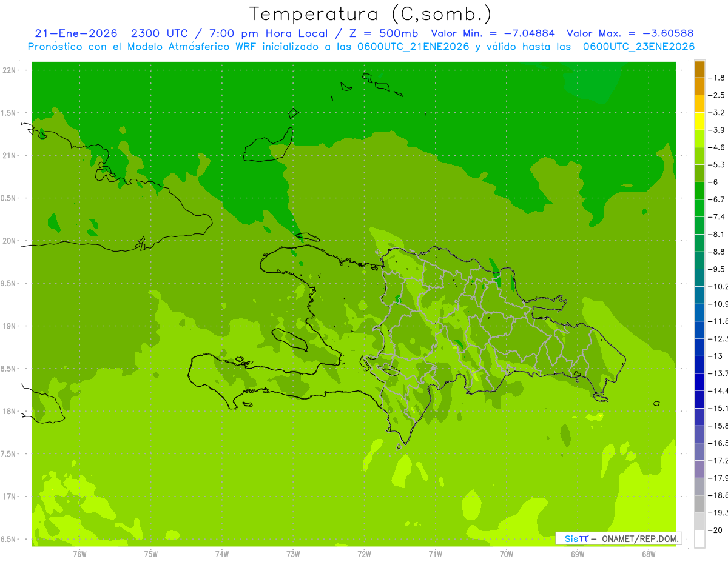Viewport: 728px width, 562px height.
Task: Click the '-13' legend value
Action: click(715, 356)
